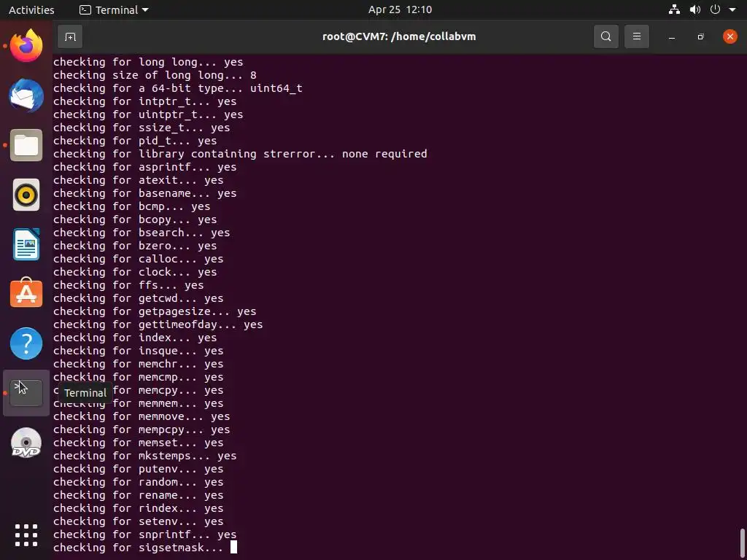This screenshot has width=747, height=560.
Task: Click the line 'checking for getcwd... yes'
Action: point(138,298)
